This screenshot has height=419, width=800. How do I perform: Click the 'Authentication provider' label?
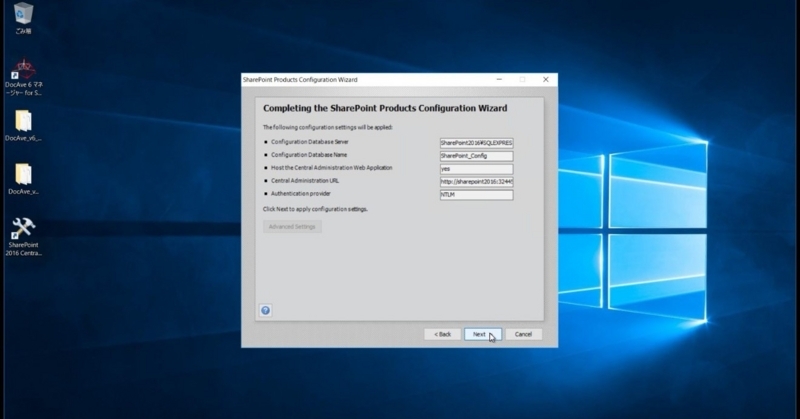point(301,193)
